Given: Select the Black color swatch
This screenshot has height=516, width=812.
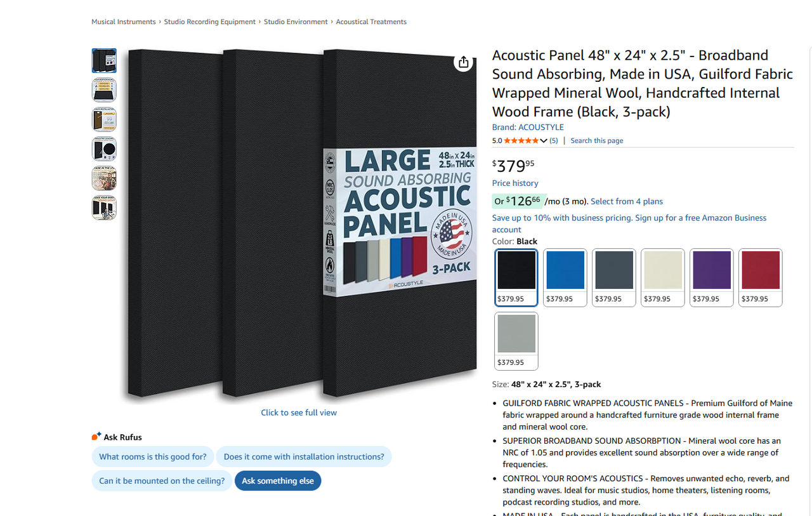Looking at the screenshot, I should pos(516,277).
